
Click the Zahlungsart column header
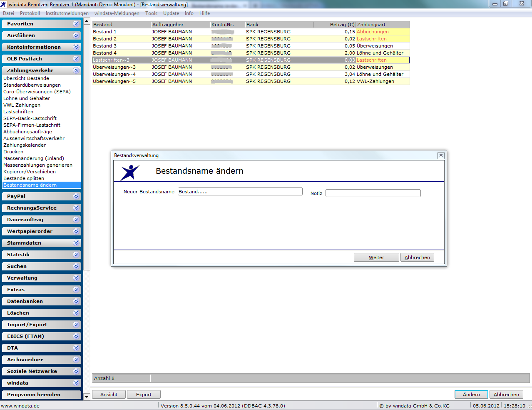click(383, 25)
